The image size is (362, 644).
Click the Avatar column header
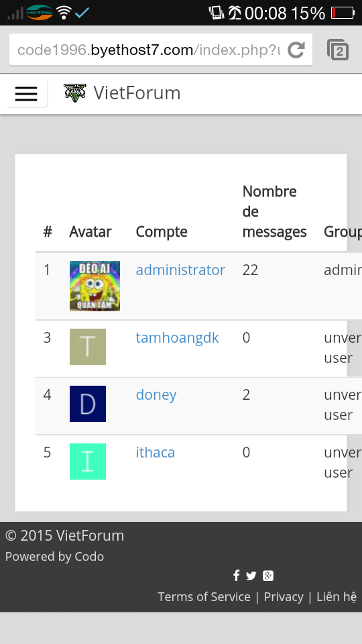coord(90,231)
